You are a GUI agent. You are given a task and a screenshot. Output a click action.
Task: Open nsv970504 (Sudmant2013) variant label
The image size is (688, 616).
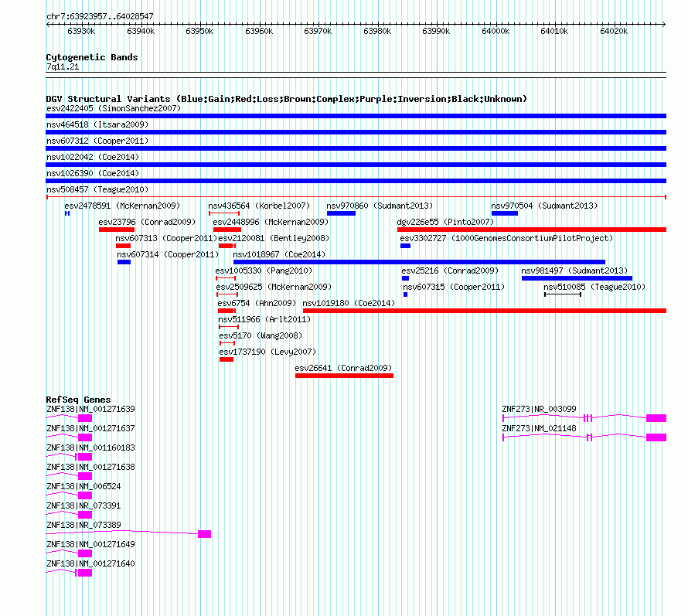(x=544, y=206)
